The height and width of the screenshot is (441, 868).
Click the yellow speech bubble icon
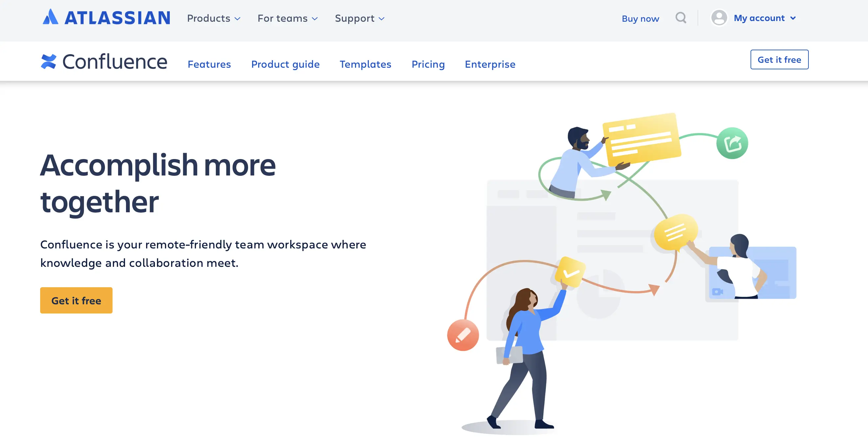coord(675,232)
